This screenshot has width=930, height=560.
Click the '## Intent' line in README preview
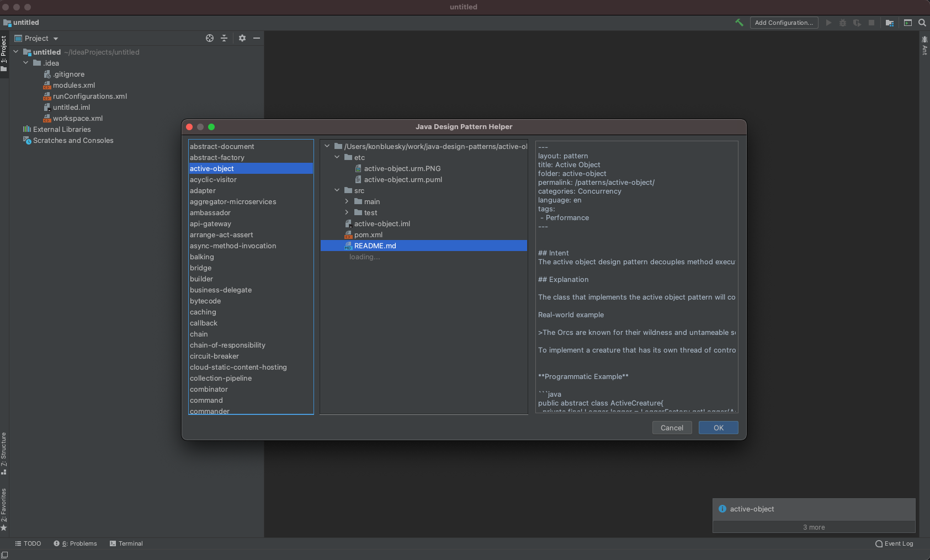[554, 253]
